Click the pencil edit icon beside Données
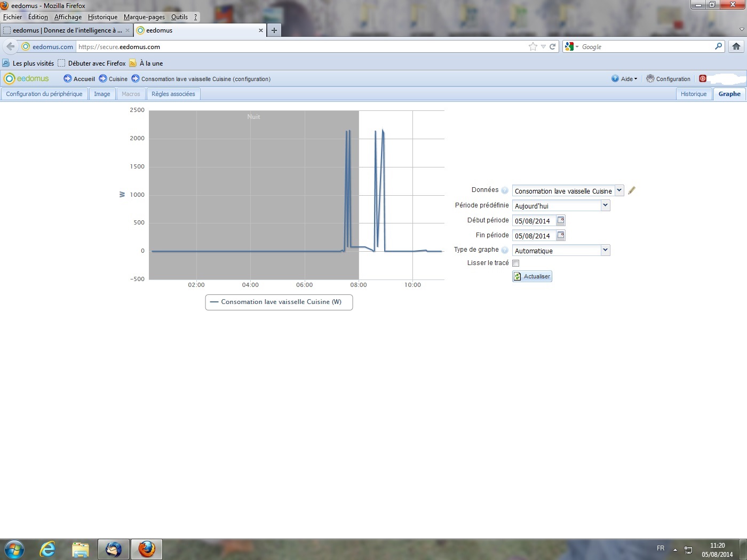The image size is (747, 560). [632, 190]
